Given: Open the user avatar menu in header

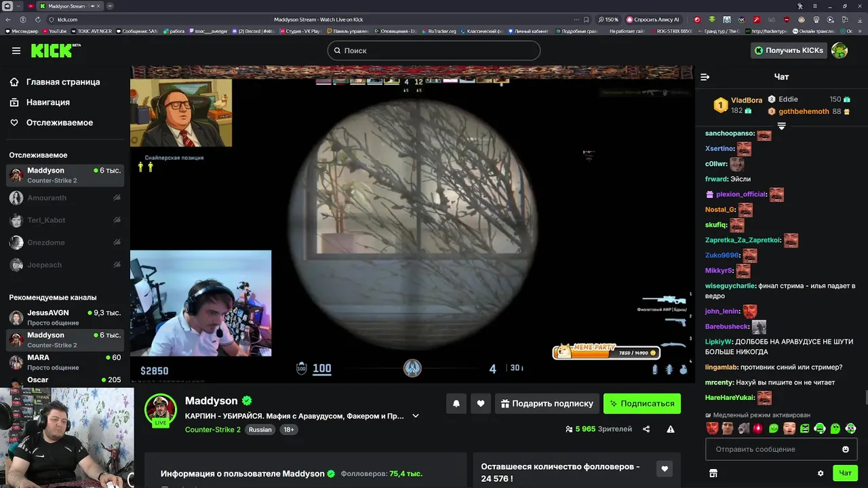Looking at the screenshot, I should click(x=840, y=50).
